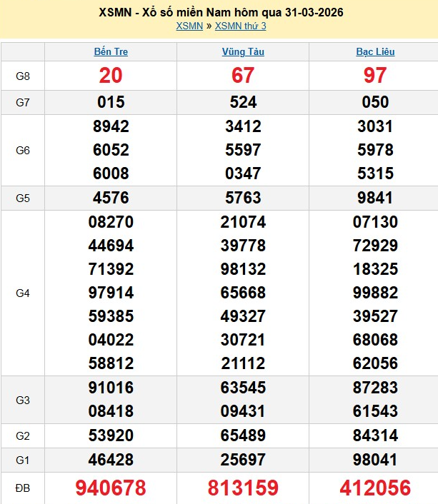Select G3 number 63545
The height and width of the screenshot is (504, 438).
pos(243,388)
